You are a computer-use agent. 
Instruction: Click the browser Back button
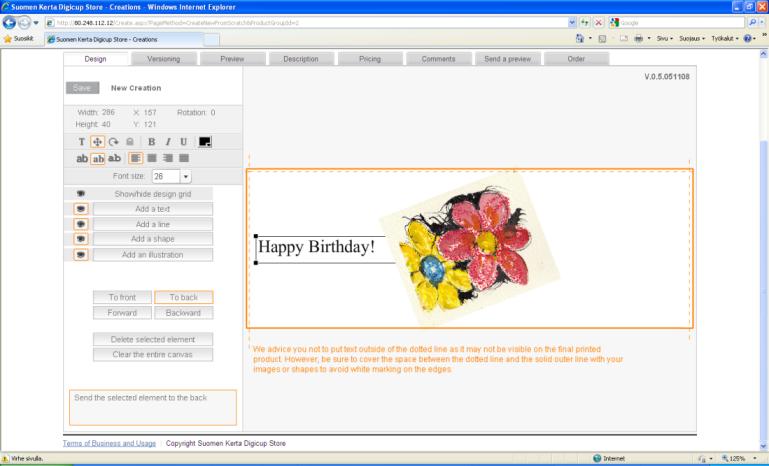point(9,23)
